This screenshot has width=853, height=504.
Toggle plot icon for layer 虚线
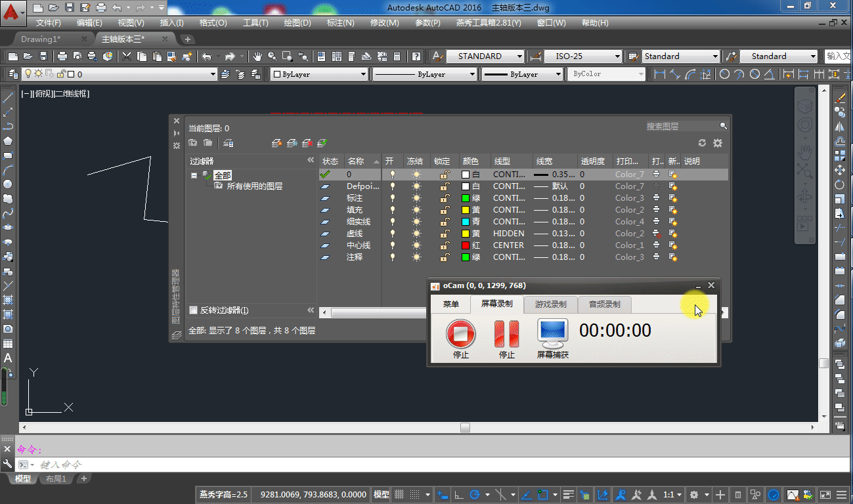coord(657,234)
